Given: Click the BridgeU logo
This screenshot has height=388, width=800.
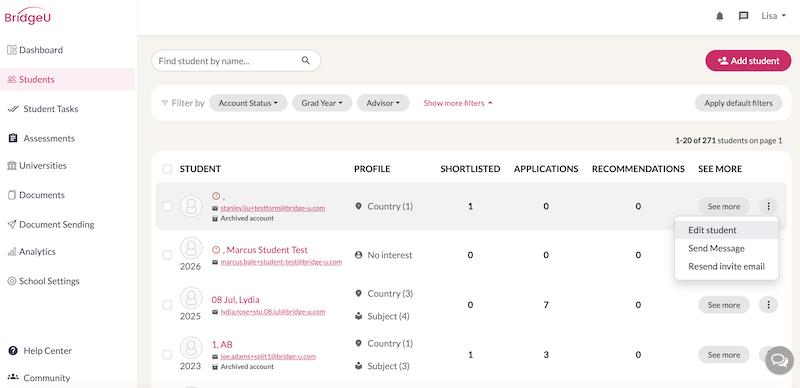Looking at the screenshot, I should click(28, 16).
